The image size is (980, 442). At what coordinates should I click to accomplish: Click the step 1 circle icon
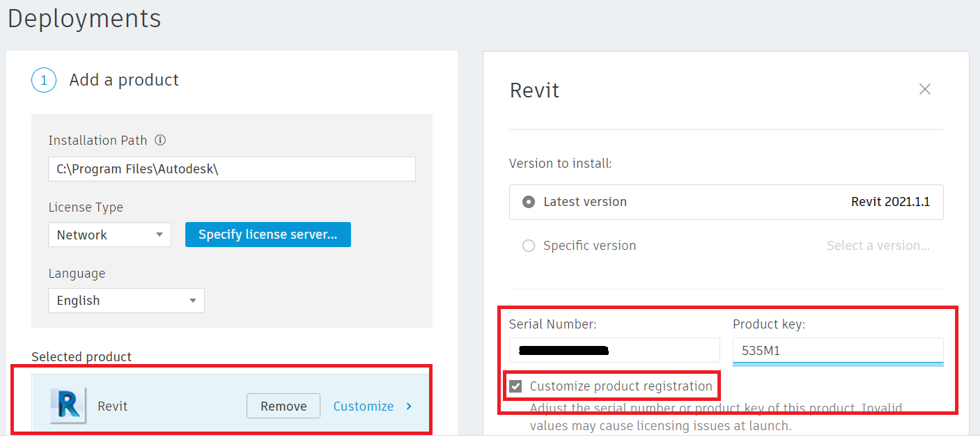(x=43, y=80)
